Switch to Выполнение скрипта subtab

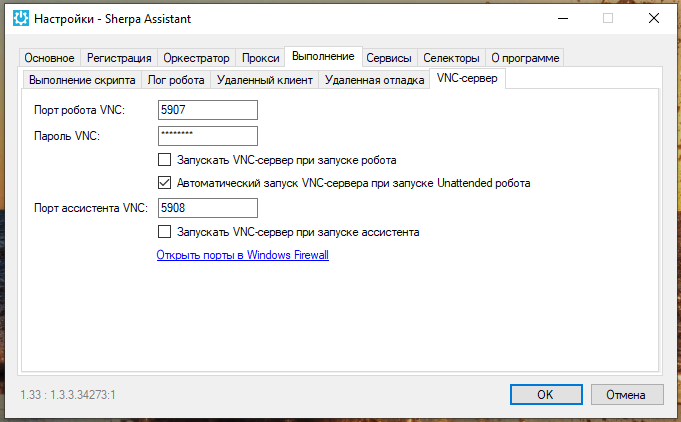[82, 80]
